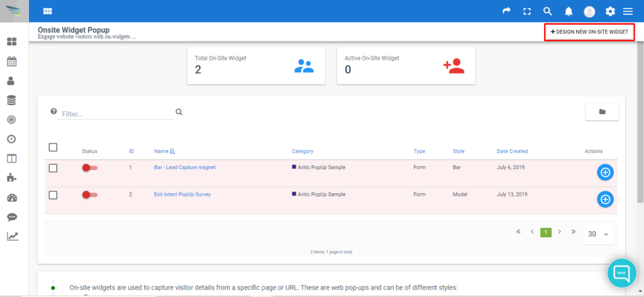Sort by ID column header
The image size is (644, 297).
(131, 151)
